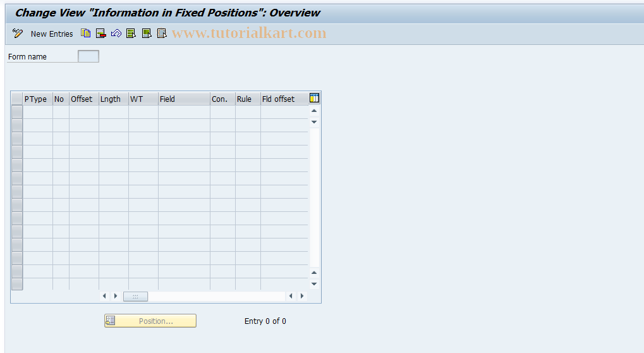The width and height of the screenshot is (644, 353).
Task: Click the lower scroll-up arrow of table
Action: click(x=314, y=273)
